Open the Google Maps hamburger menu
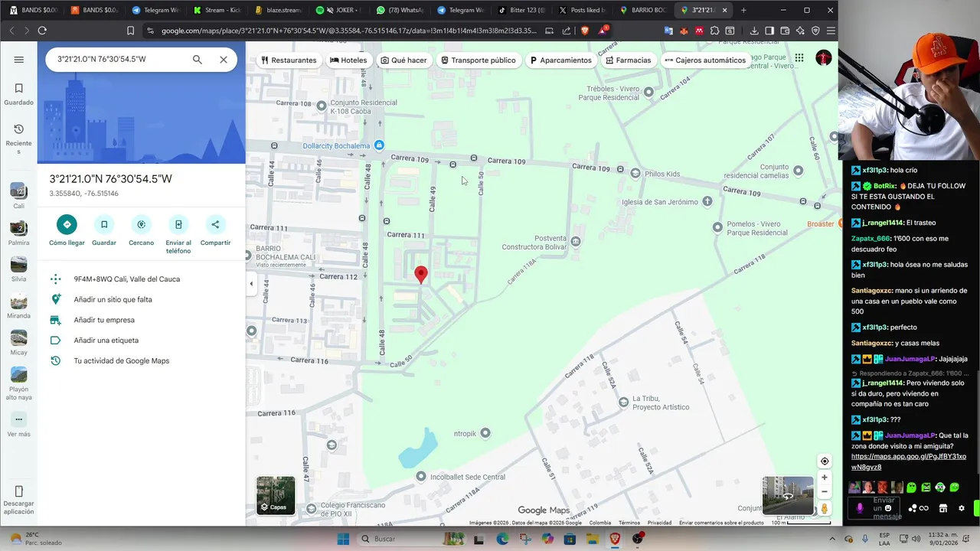Viewport: 980px width, 551px height. (19, 60)
